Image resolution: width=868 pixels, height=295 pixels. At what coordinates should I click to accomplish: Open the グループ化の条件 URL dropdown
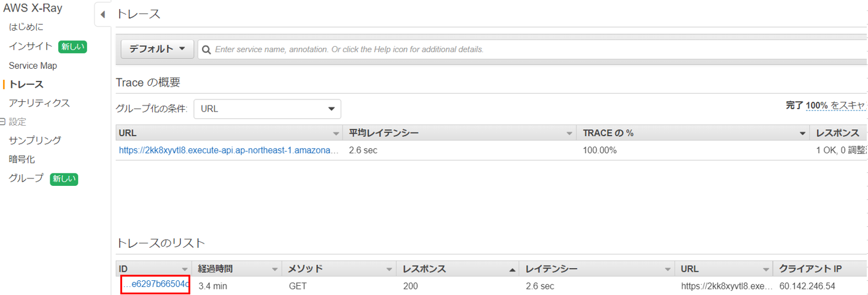pos(267,109)
